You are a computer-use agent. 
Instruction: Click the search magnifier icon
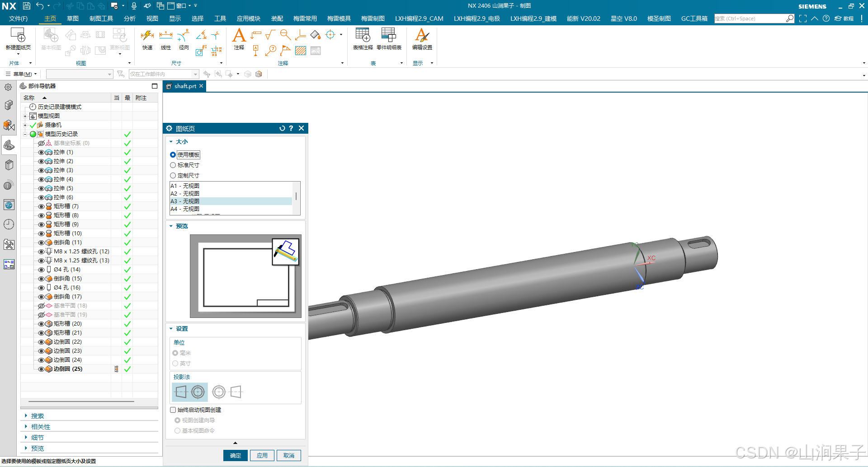[x=789, y=19]
